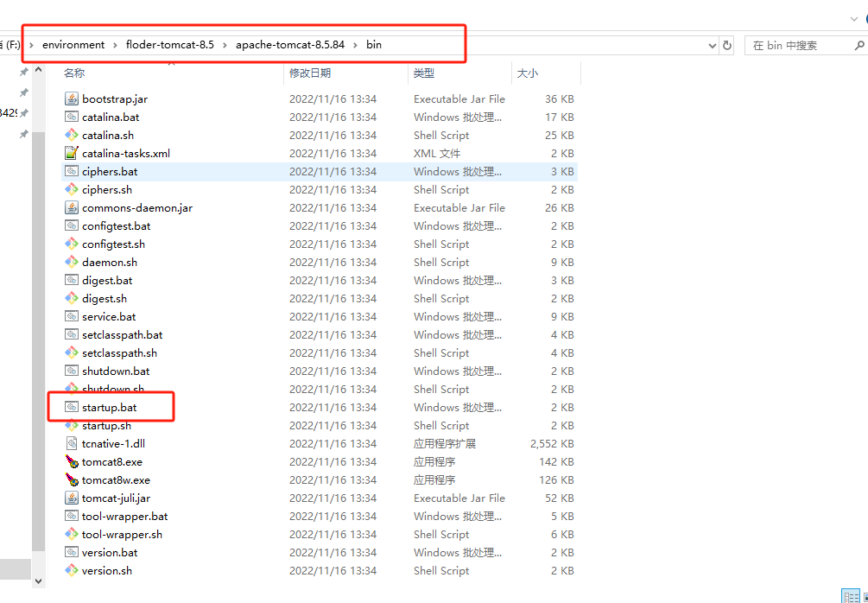Click the search box for bin
Screen dimensions: 868x603
799,45
